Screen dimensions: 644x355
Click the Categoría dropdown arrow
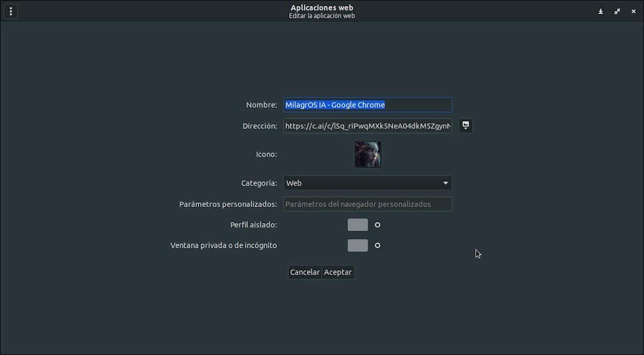445,183
